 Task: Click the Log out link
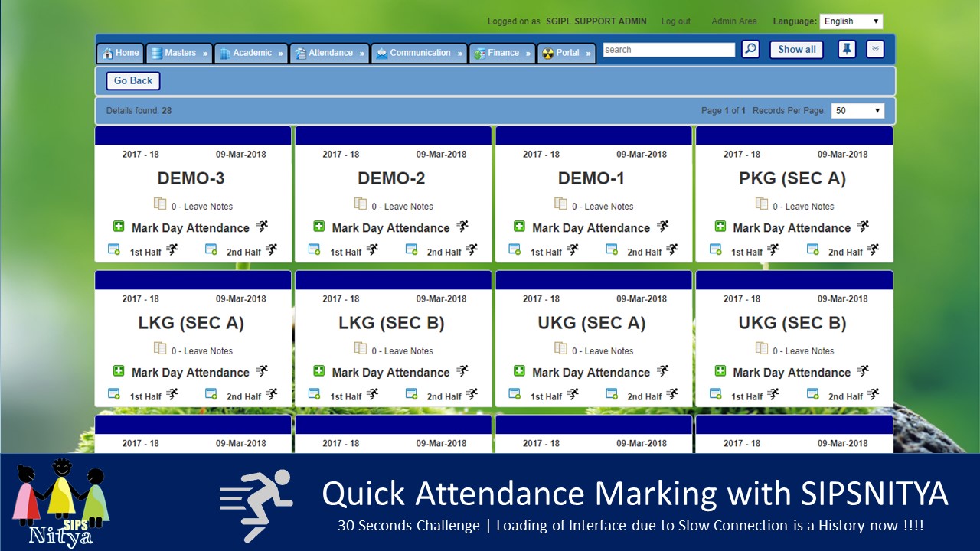click(675, 21)
